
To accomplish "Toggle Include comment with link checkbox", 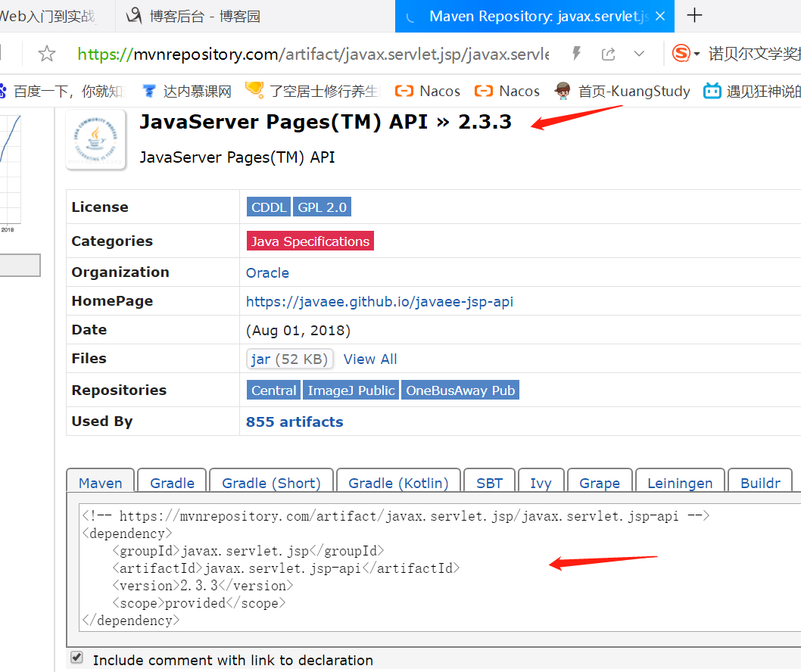I will click(76, 657).
